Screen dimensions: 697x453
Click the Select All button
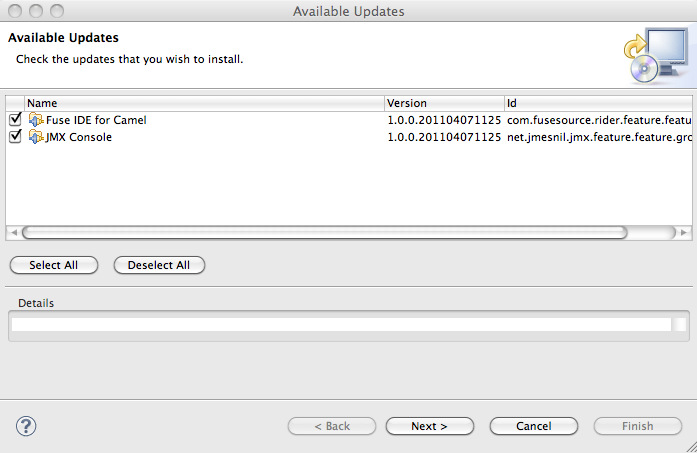tap(54, 265)
